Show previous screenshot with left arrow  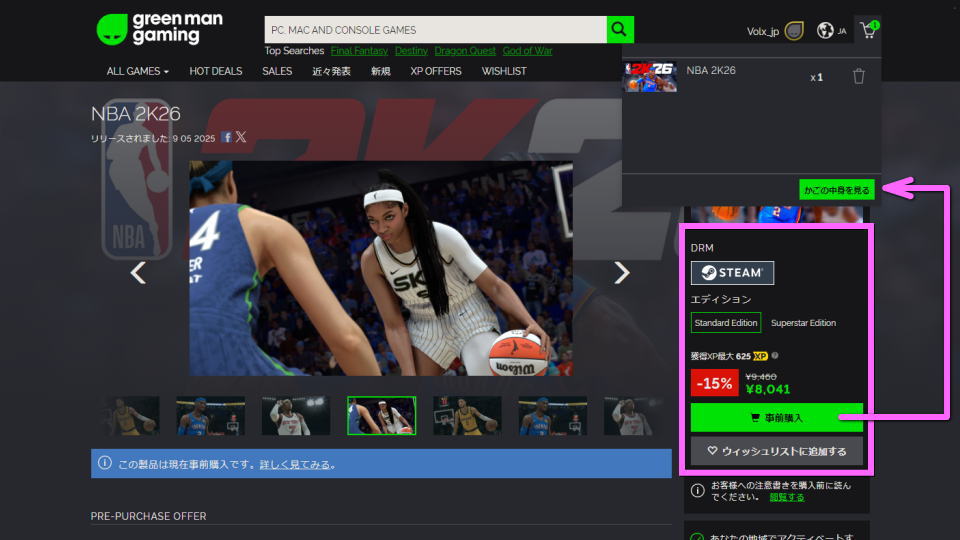pyautogui.click(x=138, y=272)
